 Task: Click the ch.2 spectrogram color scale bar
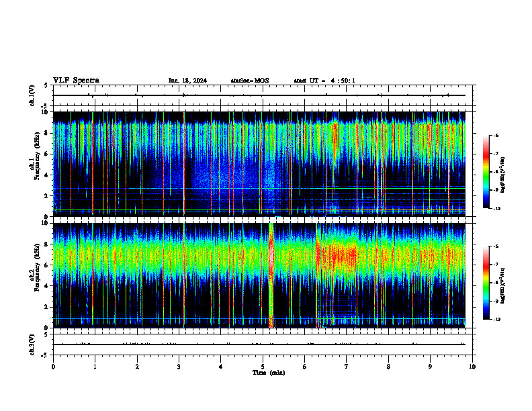coord(486,283)
